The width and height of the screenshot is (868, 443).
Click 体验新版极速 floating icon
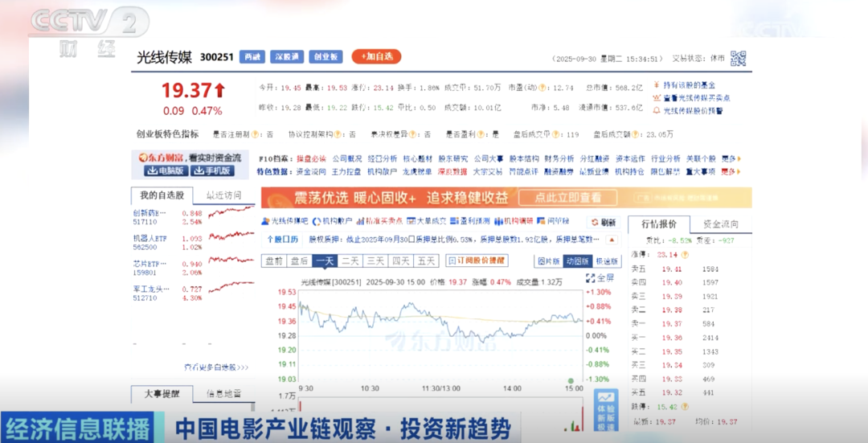(606, 412)
